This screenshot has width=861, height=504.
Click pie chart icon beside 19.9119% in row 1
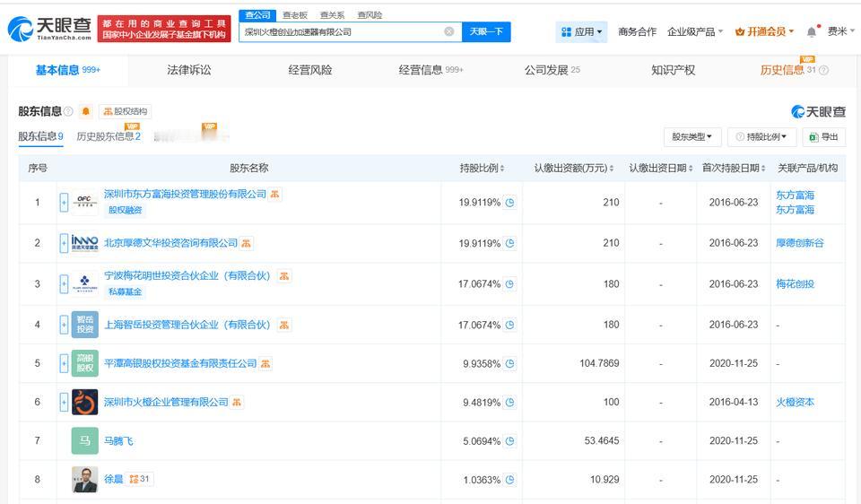[x=509, y=202]
